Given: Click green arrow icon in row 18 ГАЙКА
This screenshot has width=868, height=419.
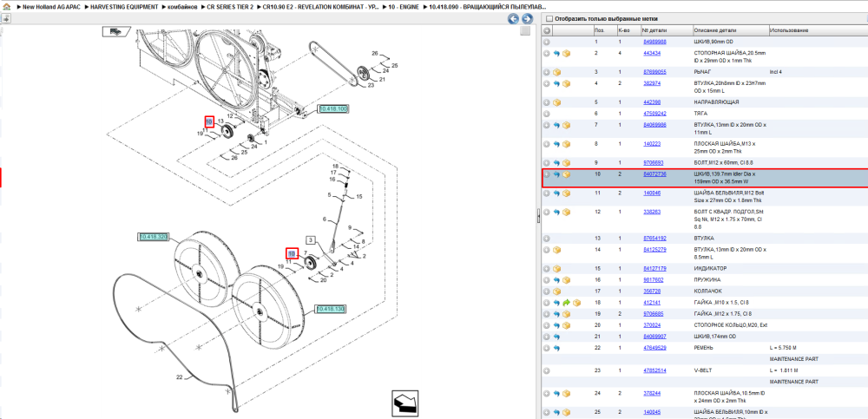Looking at the screenshot, I should (566, 303).
